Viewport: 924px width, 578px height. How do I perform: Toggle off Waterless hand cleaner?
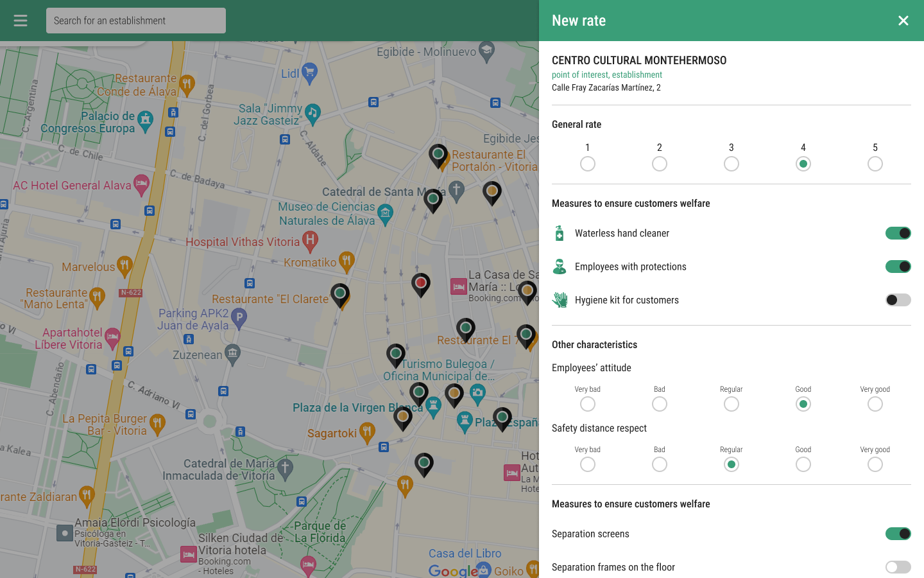[x=898, y=233]
